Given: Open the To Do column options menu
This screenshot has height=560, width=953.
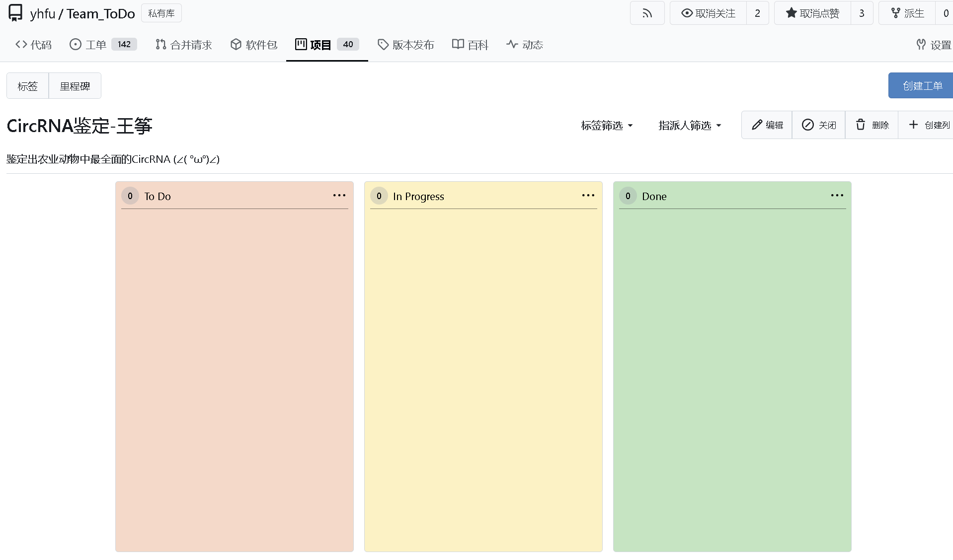Looking at the screenshot, I should pos(339,196).
